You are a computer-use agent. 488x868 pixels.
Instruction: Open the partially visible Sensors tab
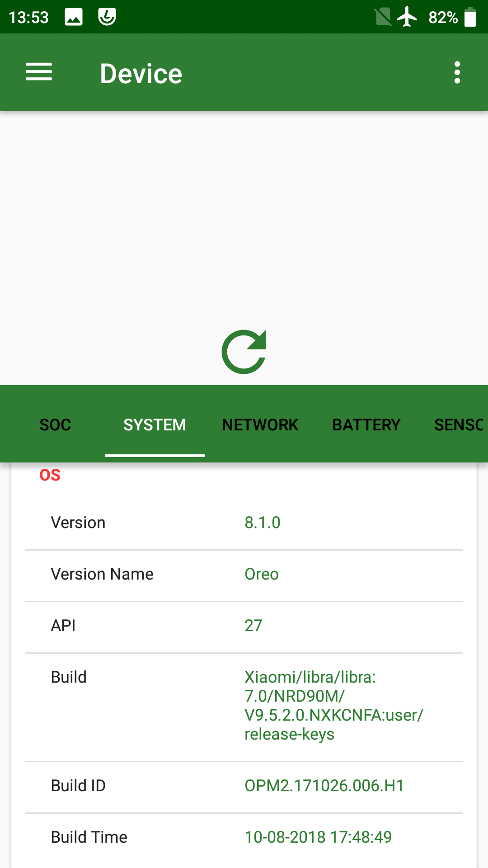coord(459,425)
